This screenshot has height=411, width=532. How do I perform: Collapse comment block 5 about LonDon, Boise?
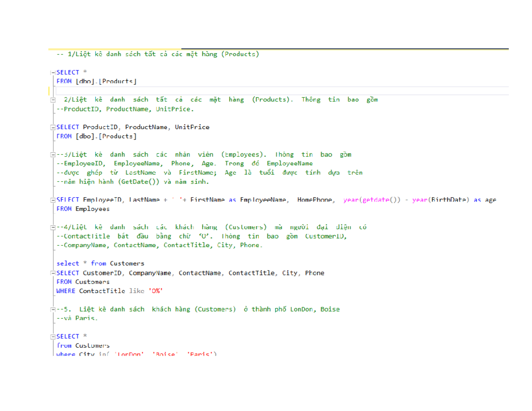pos(53,309)
